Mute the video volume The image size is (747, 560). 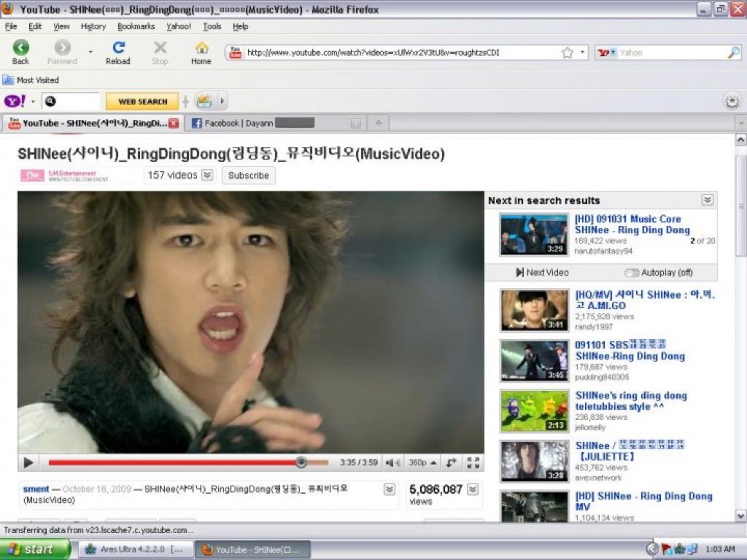click(392, 462)
